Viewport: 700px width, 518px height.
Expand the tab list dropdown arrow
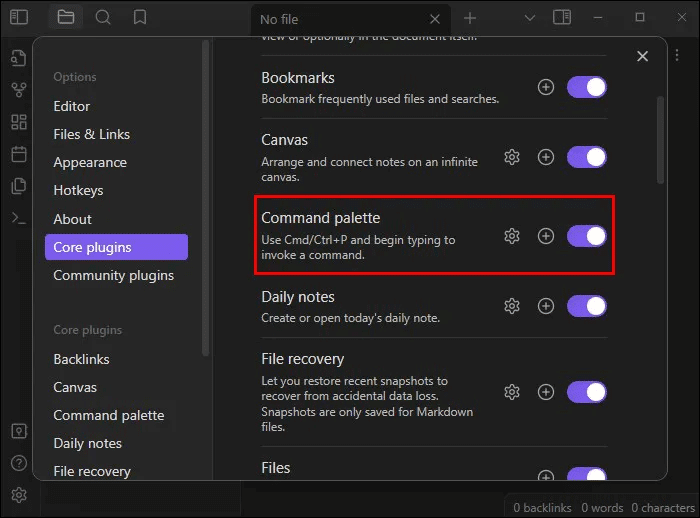tap(531, 18)
